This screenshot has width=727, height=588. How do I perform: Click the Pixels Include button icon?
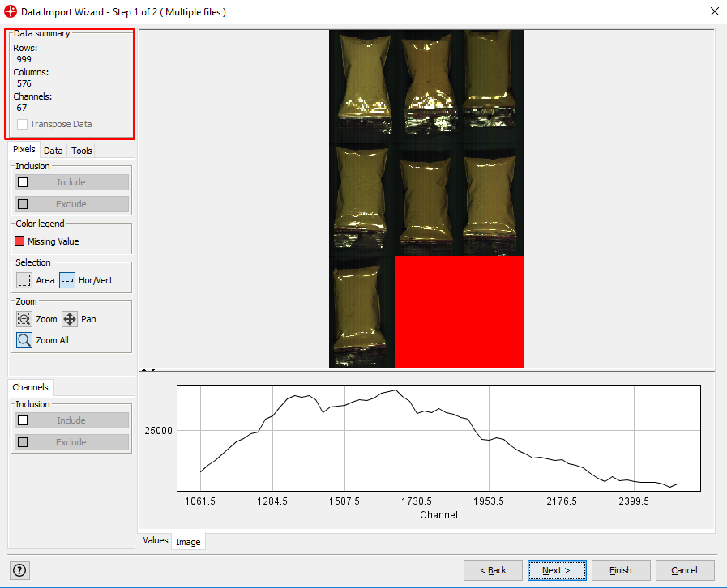tap(23, 182)
